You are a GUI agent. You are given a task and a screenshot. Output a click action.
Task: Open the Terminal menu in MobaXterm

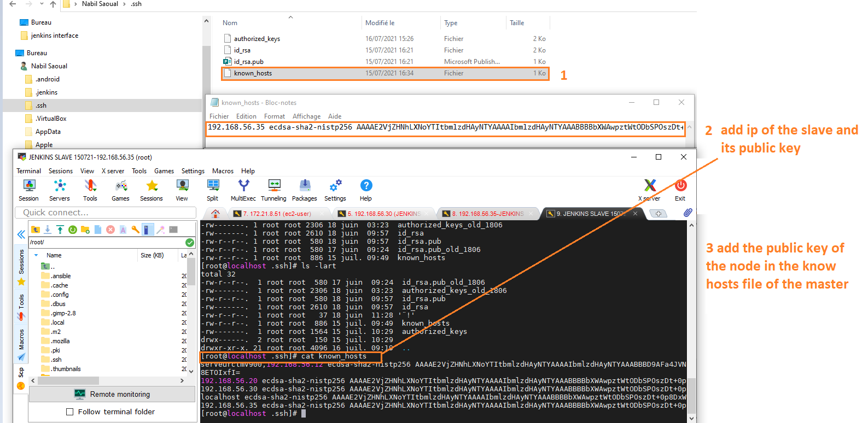pos(28,171)
